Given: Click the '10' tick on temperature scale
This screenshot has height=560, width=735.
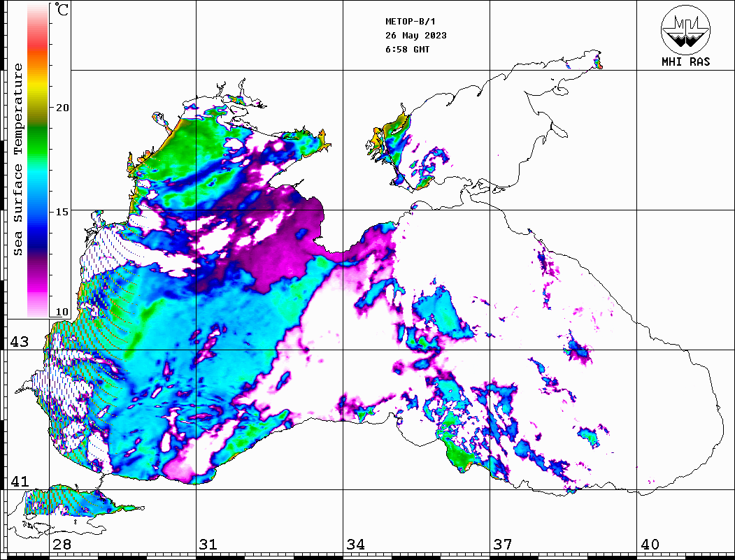Looking at the screenshot, I should coord(62,312).
